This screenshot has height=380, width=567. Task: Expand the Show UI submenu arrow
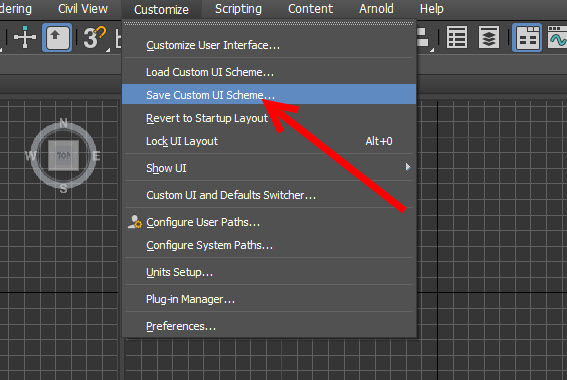pyautogui.click(x=408, y=167)
